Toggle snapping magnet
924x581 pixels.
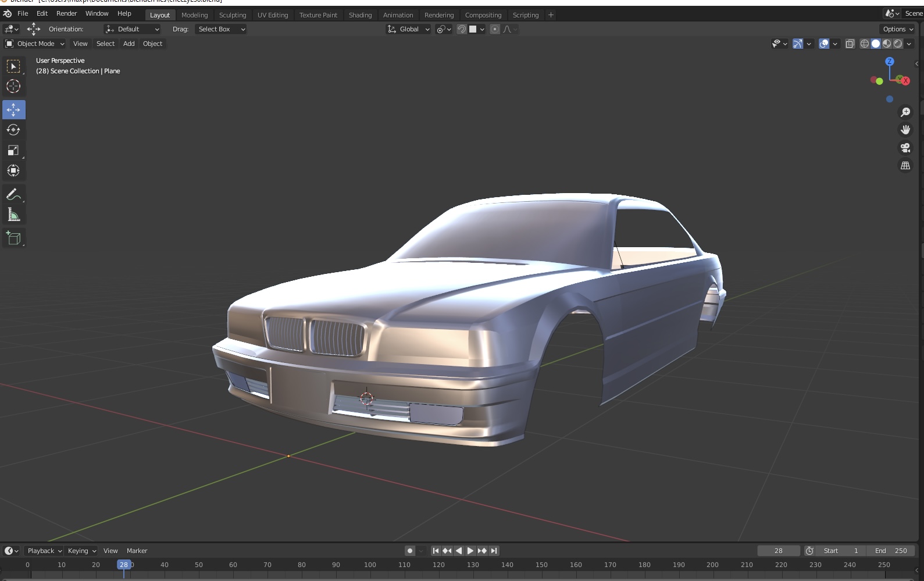462,29
